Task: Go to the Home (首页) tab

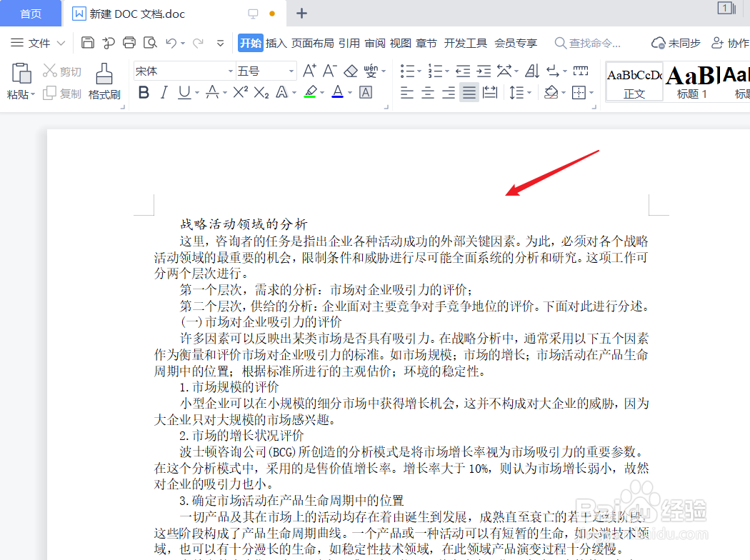Action: pos(31,14)
